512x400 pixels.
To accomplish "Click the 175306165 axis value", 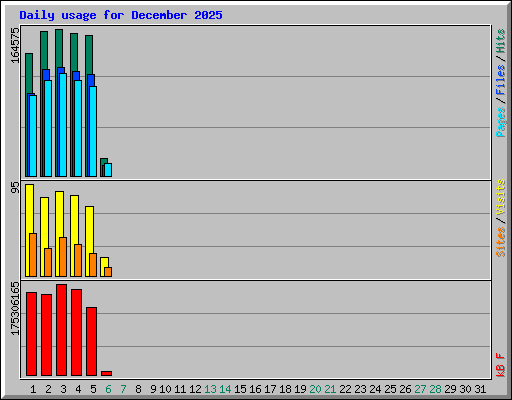I will click(x=15, y=309).
